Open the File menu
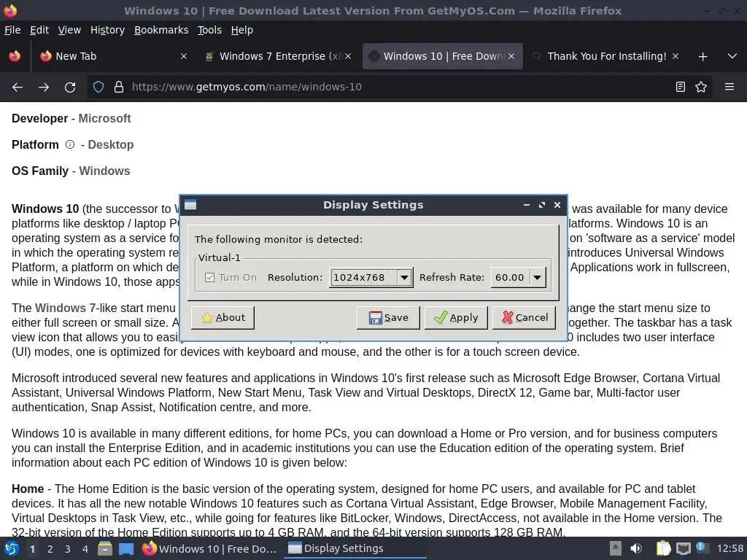This screenshot has height=560, width=747. (x=12, y=30)
